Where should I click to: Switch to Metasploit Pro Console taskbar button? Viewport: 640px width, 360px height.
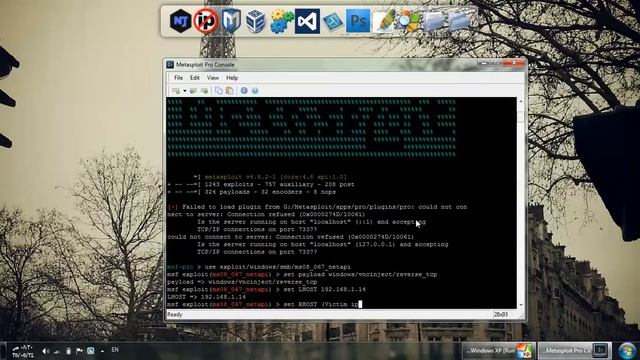click(x=575, y=351)
